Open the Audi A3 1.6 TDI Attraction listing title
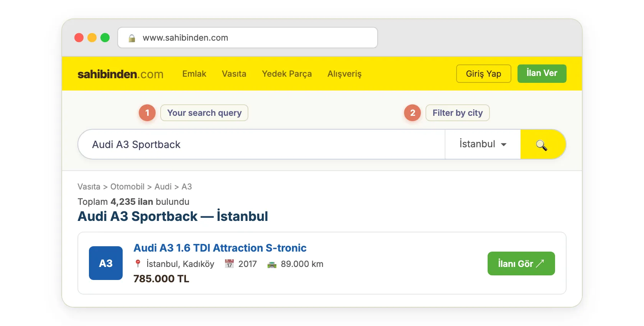The width and height of the screenshot is (644, 326). point(220,248)
